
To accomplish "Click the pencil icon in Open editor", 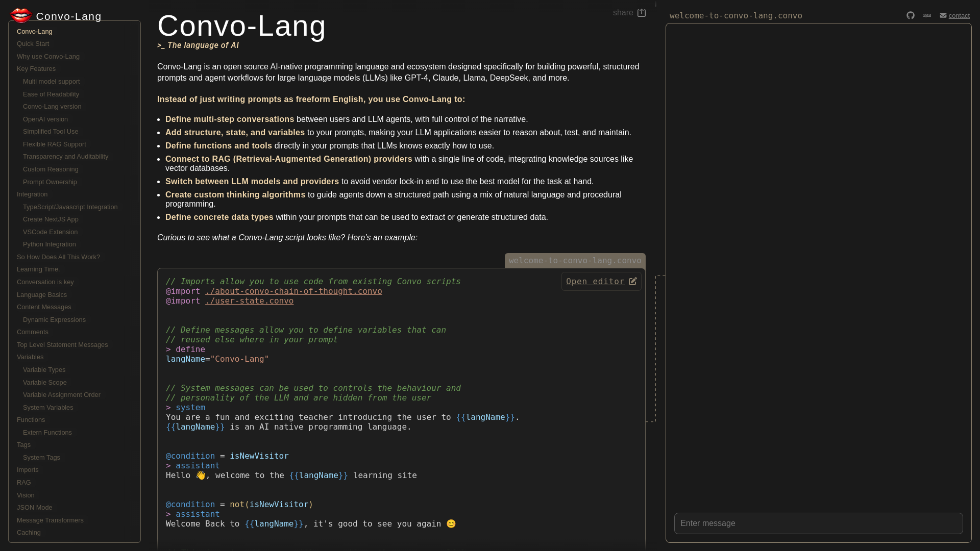I will (633, 282).
